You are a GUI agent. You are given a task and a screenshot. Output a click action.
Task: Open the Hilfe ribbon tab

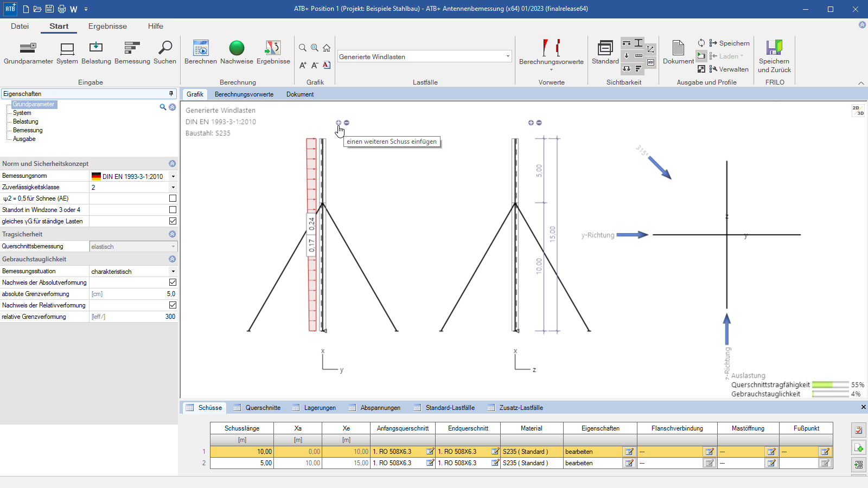pyautogui.click(x=156, y=26)
